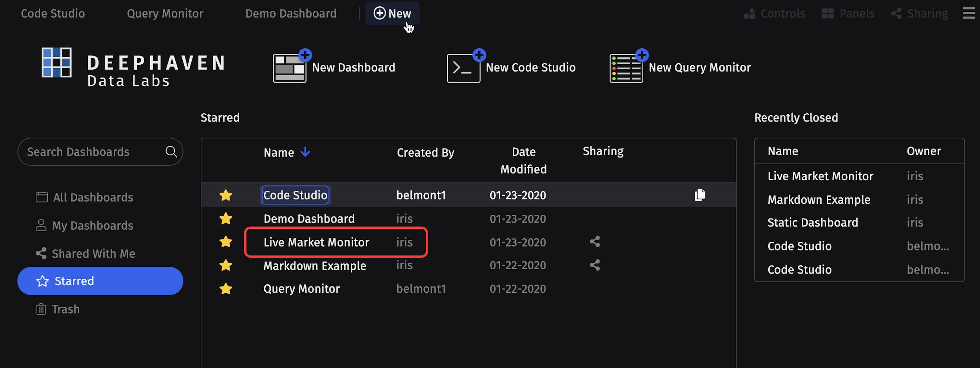Click the copy icon in Code Studio row
This screenshot has width=980, height=368.
(700, 195)
